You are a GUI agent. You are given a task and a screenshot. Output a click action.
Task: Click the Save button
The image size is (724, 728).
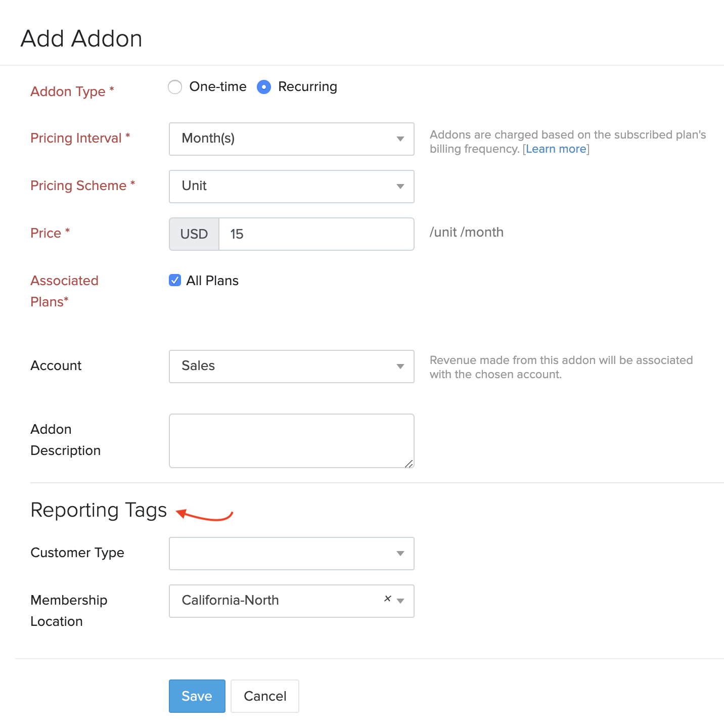point(197,696)
